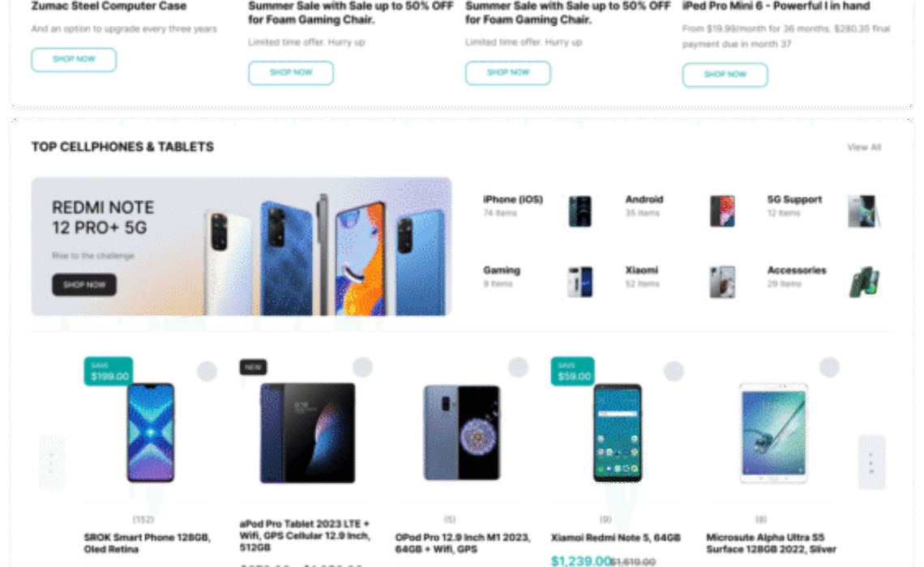Open Android category phone icon
924x567 pixels.
point(722,211)
